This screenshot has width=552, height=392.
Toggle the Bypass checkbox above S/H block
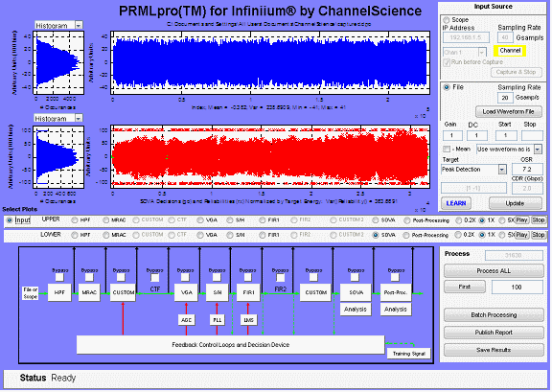pyautogui.click(x=217, y=277)
